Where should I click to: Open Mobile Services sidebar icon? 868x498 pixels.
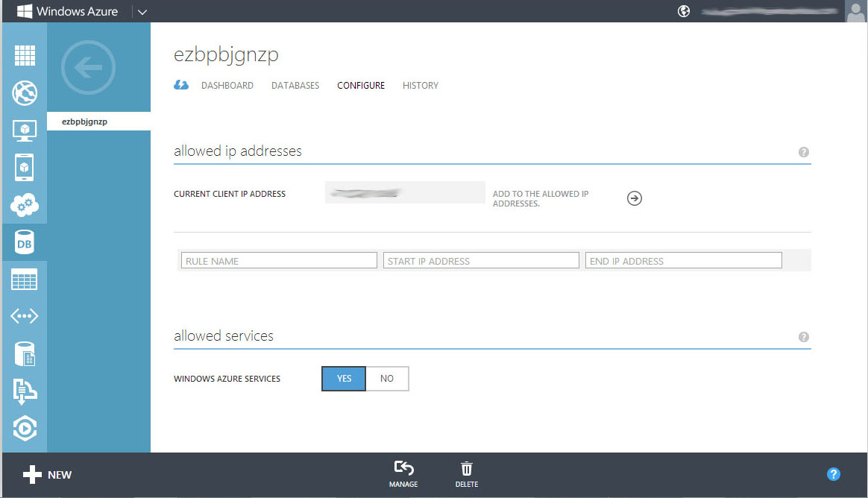25,167
